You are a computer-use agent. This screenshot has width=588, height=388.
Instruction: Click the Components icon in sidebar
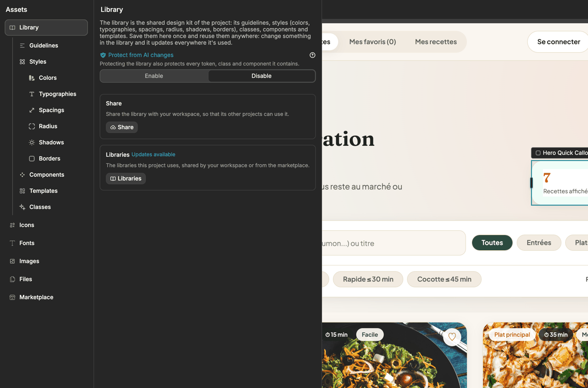tap(22, 175)
